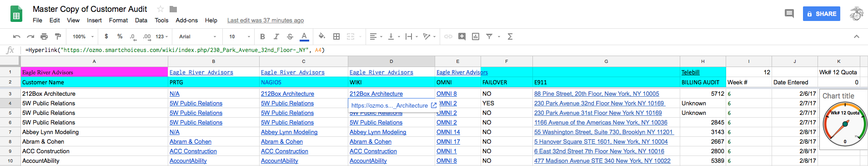
Task: Open the comments history icon
Action: click(789, 14)
